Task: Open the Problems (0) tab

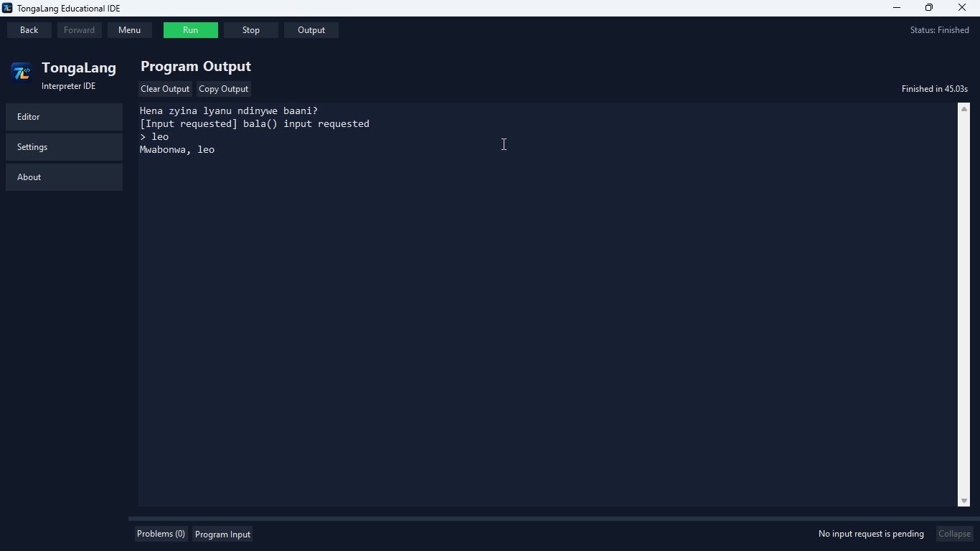Action: [x=161, y=534]
